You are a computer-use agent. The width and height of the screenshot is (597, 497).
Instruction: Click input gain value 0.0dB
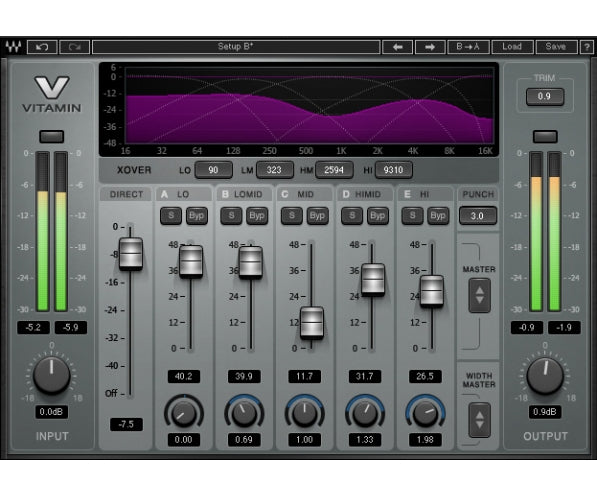point(51,412)
